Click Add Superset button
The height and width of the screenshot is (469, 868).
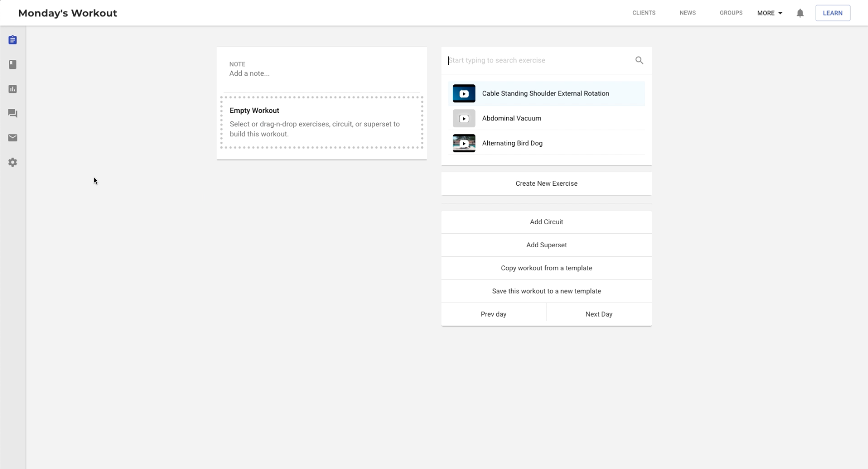(546, 245)
